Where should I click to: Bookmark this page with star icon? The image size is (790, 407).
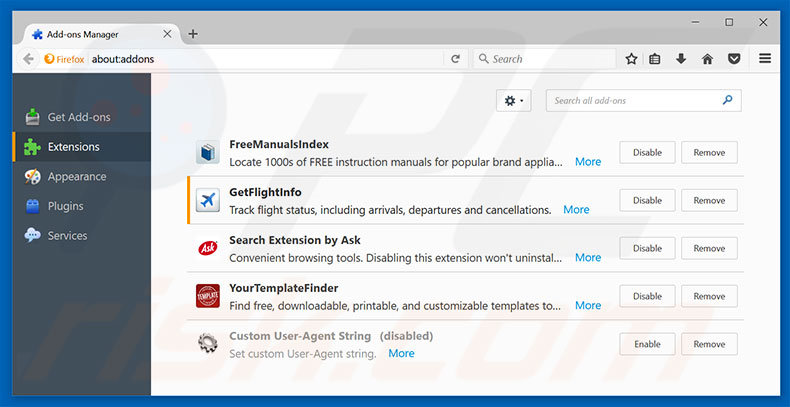click(631, 59)
